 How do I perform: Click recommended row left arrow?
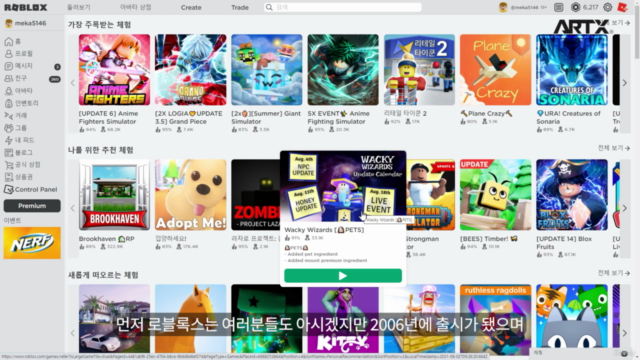(x=73, y=208)
